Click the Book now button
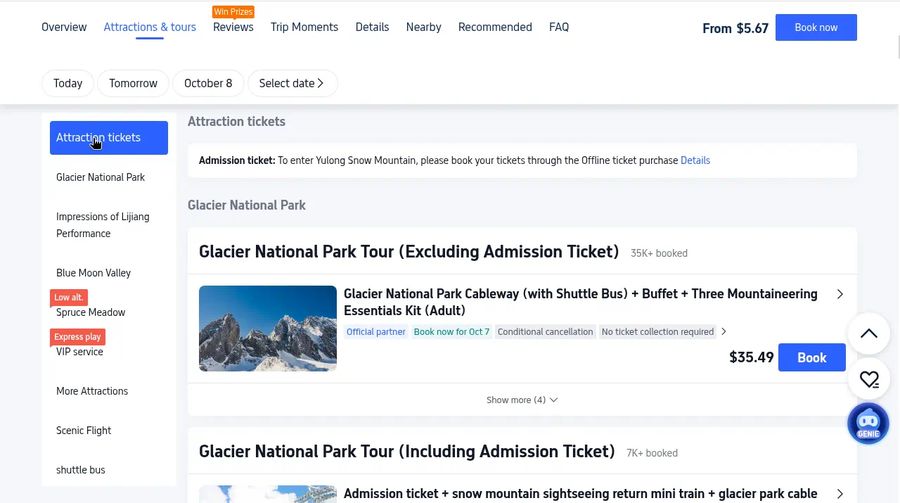This screenshot has width=900, height=503. (816, 28)
